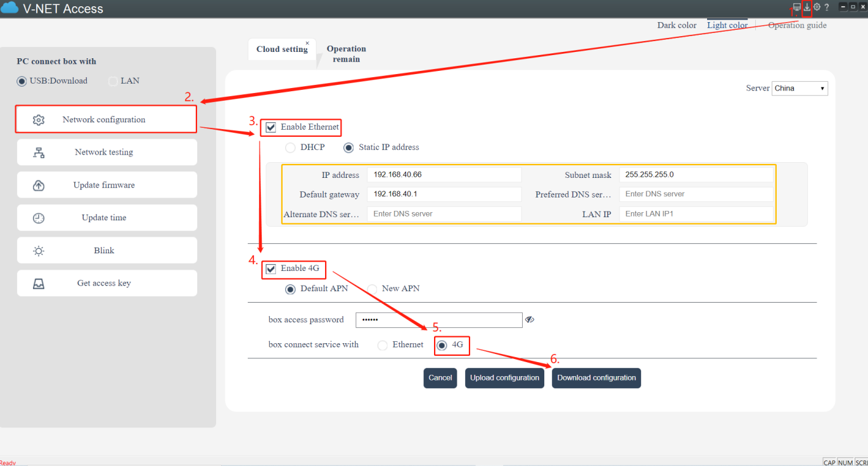This screenshot has width=868, height=466.
Task: Close the Cloud setting tab
Action: tap(307, 43)
